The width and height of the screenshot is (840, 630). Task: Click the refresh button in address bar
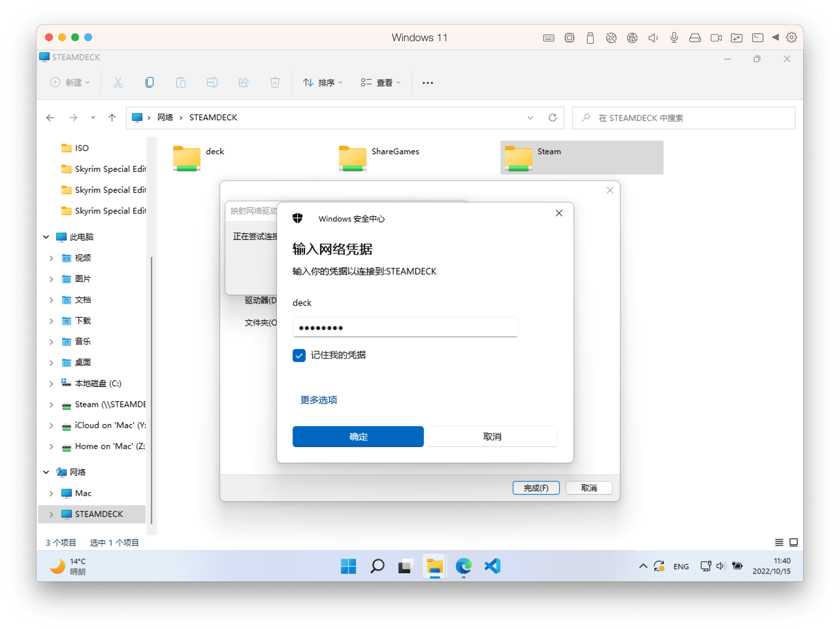[552, 118]
